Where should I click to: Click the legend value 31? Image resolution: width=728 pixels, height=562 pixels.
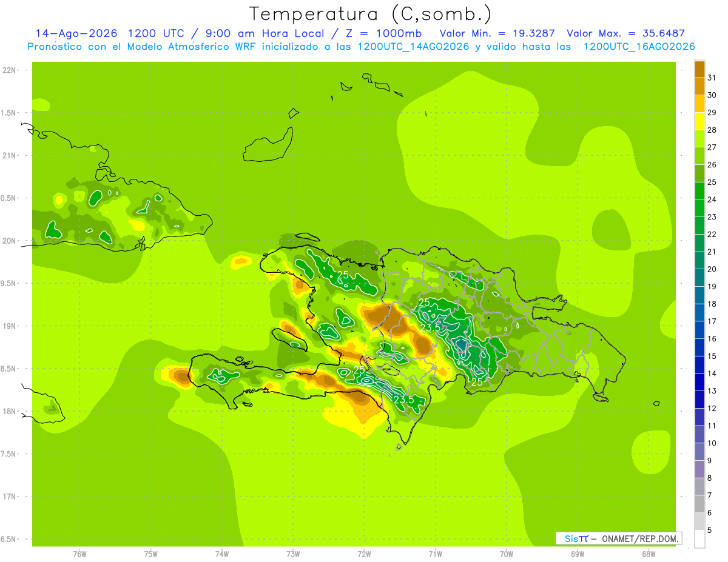click(x=712, y=78)
